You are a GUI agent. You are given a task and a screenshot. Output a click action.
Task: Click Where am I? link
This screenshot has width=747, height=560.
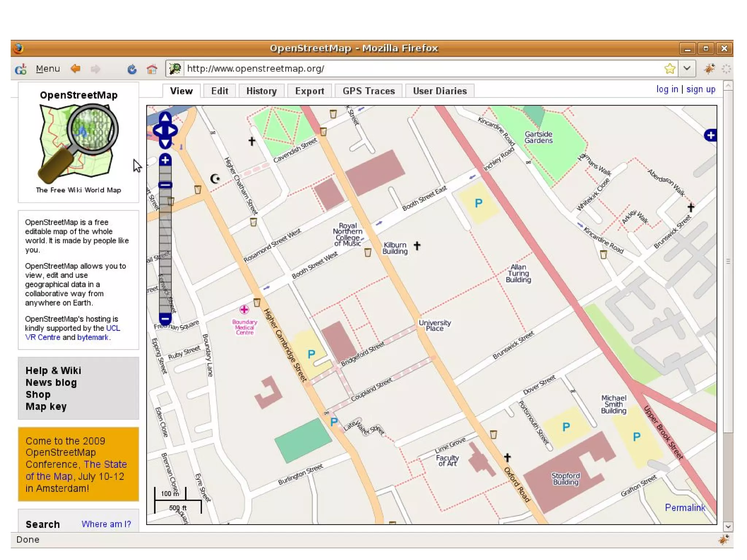tap(106, 524)
